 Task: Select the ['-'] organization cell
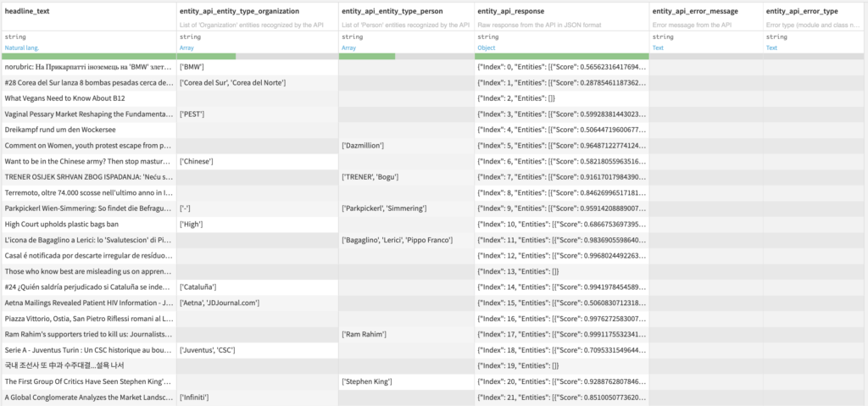click(x=257, y=209)
